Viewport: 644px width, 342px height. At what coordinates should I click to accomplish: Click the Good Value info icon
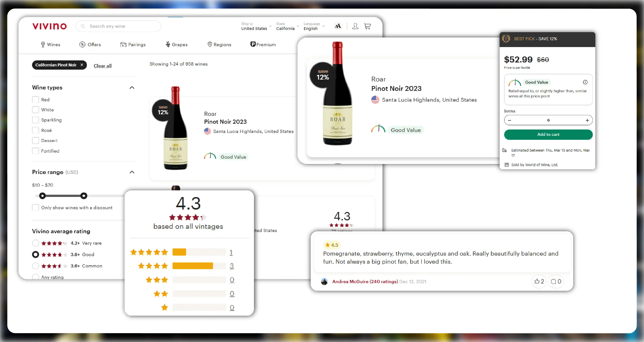[585, 82]
